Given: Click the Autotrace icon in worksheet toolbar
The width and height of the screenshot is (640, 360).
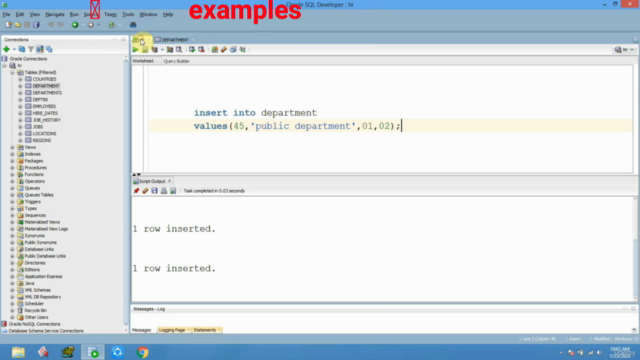Looking at the screenshot, I should pos(170,50).
